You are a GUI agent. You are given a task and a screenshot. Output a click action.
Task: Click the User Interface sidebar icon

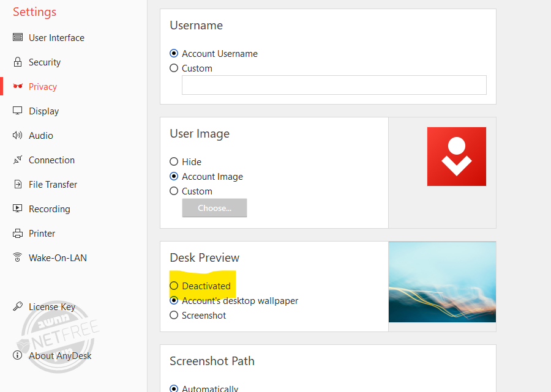[x=18, y=38]
